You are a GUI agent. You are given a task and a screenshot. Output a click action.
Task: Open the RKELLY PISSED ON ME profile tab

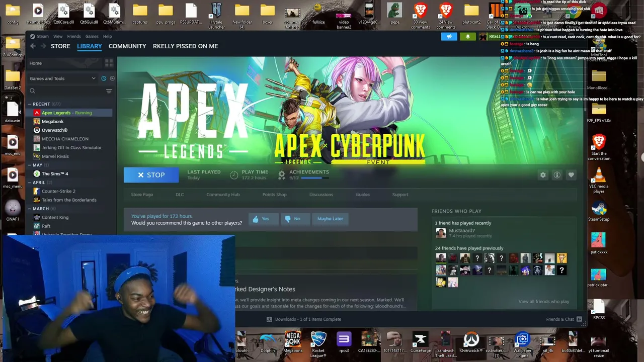click(185, 46)
